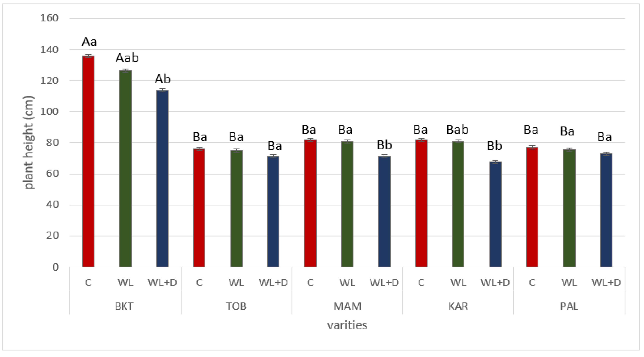Screen dimensions: 644x357
Task: Click the 'Aab' significance label
Action: point(127,58)
